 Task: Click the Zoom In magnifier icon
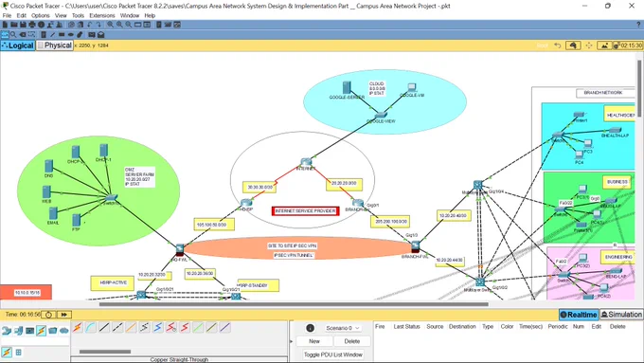tap(110, 25)
